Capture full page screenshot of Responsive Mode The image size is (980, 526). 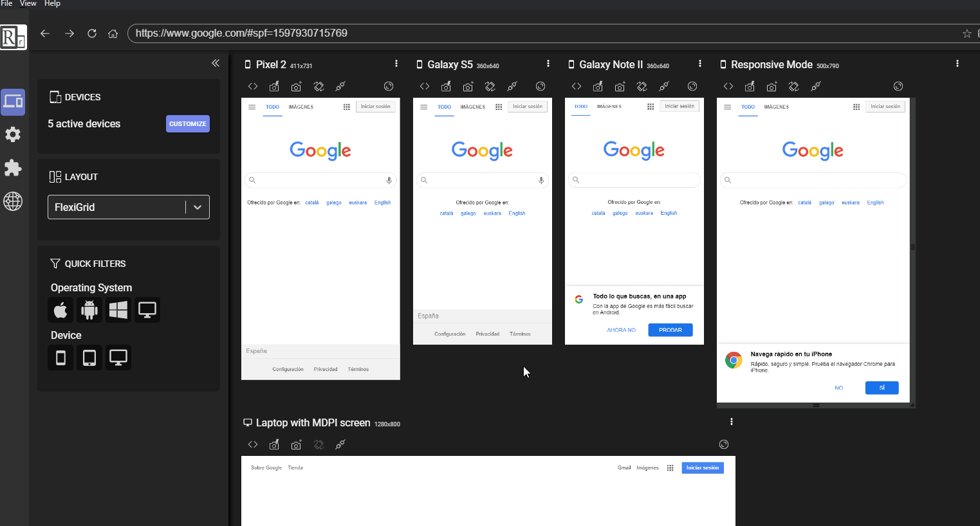[772, 86]
